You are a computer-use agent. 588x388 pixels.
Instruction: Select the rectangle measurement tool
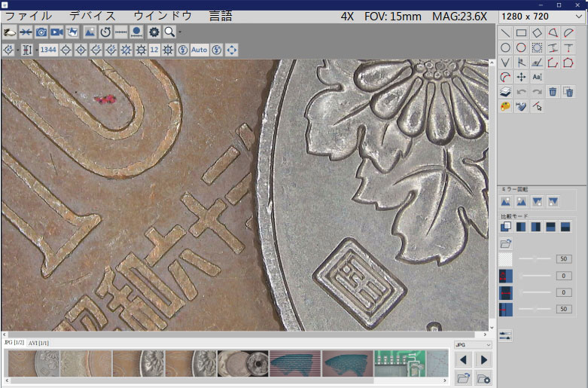(x=521, y=32)
